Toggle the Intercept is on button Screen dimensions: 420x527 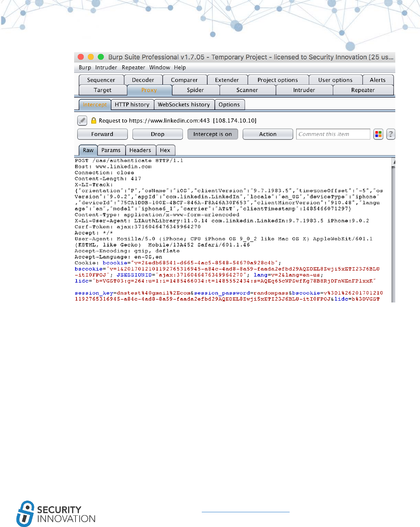click(x=213, y=134)
